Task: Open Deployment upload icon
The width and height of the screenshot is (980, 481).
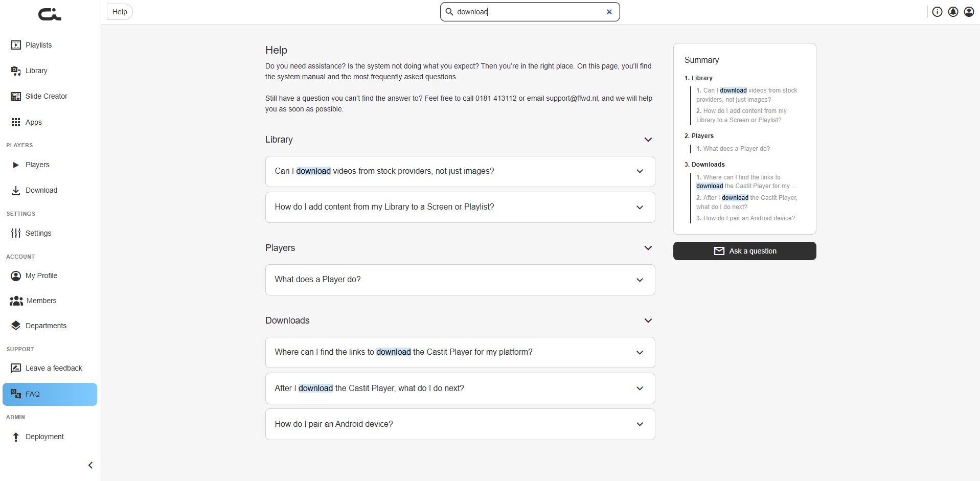Action: pyautogui.click(x=16, y=437)
